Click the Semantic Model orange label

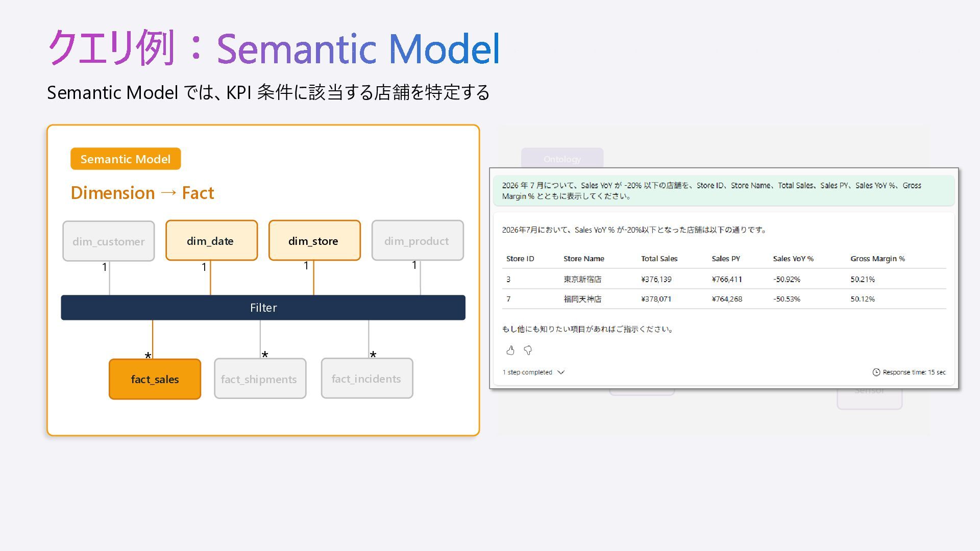point(126,159)
